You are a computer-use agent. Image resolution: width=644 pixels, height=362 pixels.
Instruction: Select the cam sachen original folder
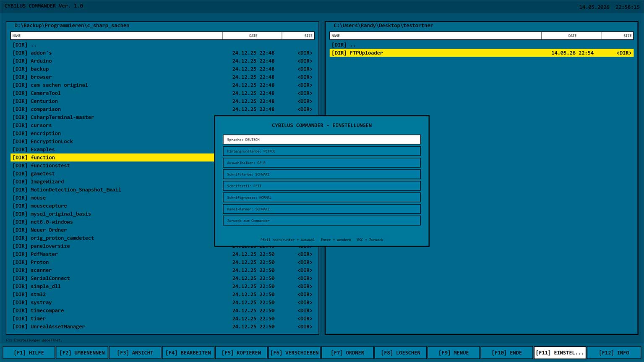click(x=162, y=85)
